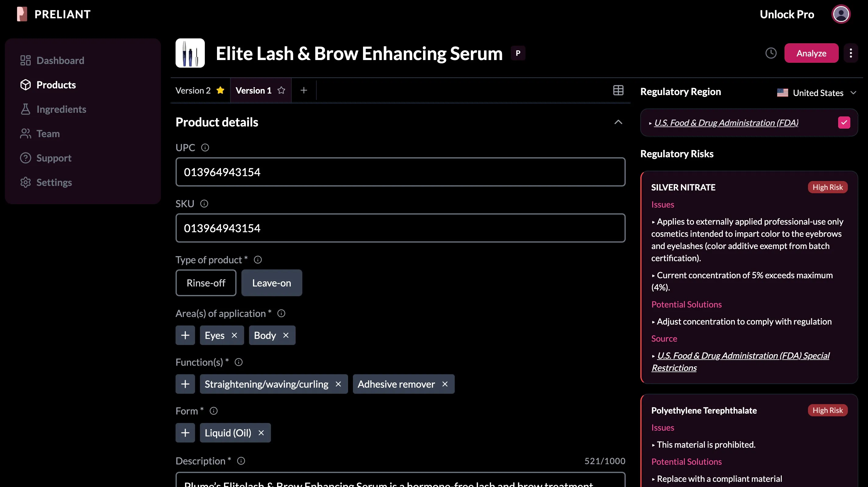Remove Straightening/waving/curling function tag
This screenshot has width=868, height=487.
click(x=338, y=384)
